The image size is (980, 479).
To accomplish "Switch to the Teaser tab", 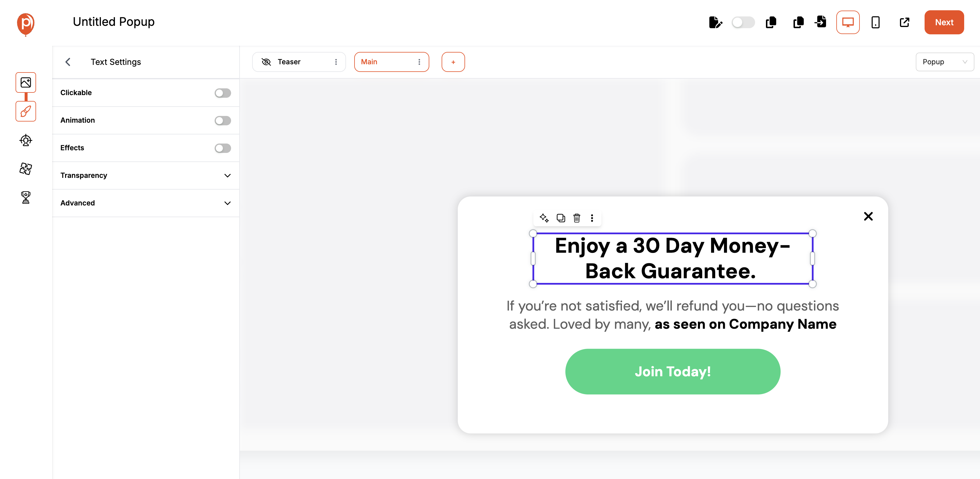I will [289, 61].
